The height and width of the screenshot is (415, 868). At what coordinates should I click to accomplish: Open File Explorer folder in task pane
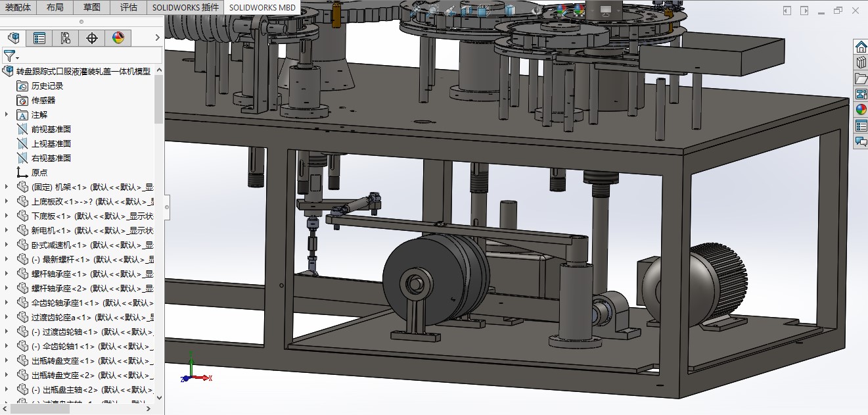861,78
